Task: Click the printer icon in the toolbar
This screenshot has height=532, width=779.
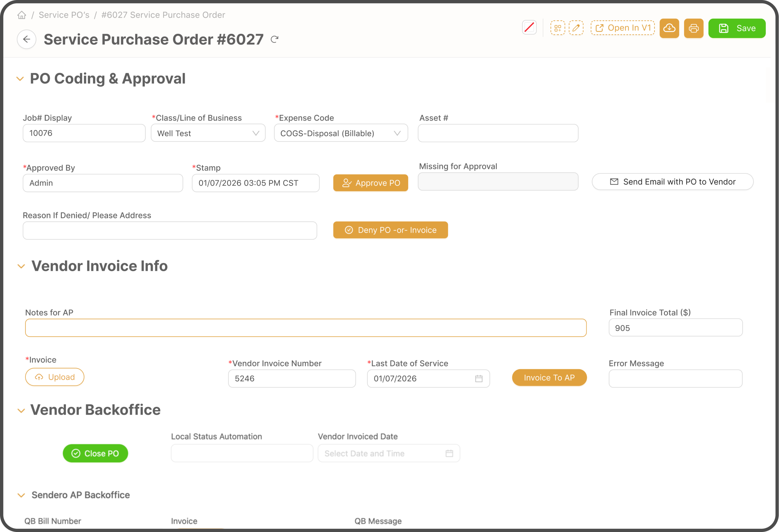Action: click(693, 28)
